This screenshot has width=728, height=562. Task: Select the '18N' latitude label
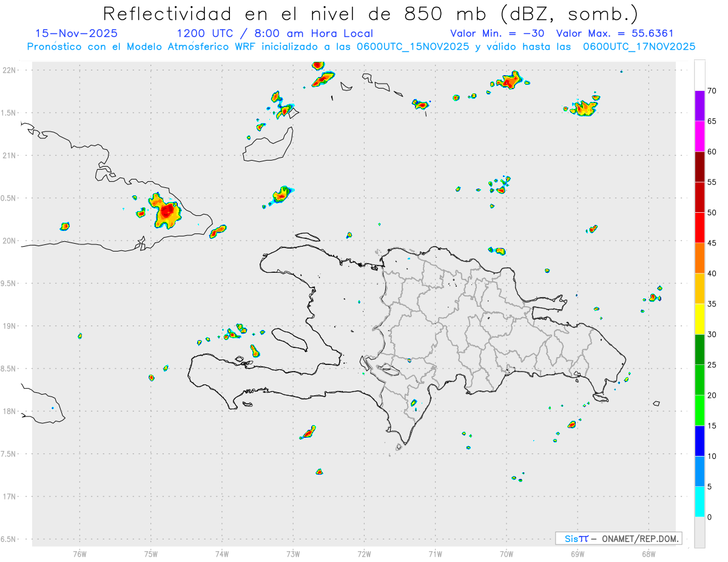10,411
